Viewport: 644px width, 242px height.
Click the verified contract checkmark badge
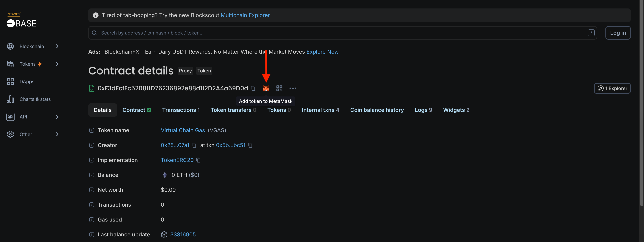(x=149, y=110)
